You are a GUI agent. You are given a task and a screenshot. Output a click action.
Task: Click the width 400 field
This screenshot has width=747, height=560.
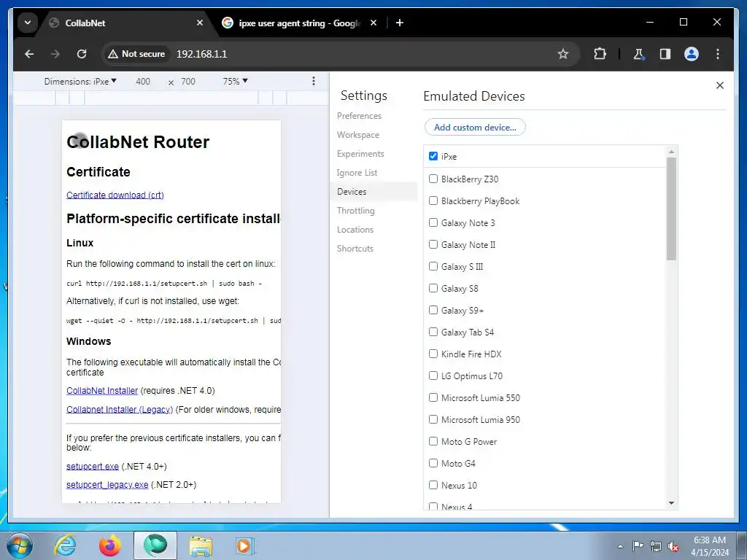(143, 82)
